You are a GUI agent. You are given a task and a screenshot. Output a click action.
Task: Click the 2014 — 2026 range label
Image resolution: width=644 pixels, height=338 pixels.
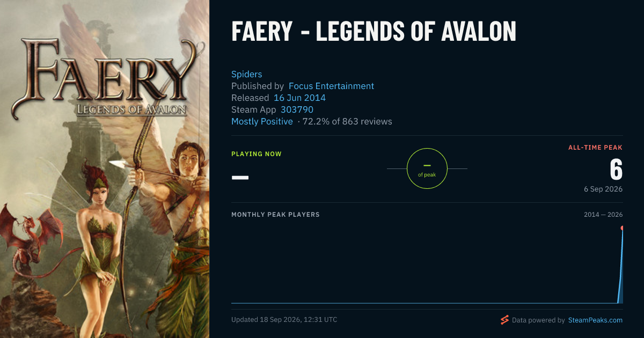tap(603, 215)
